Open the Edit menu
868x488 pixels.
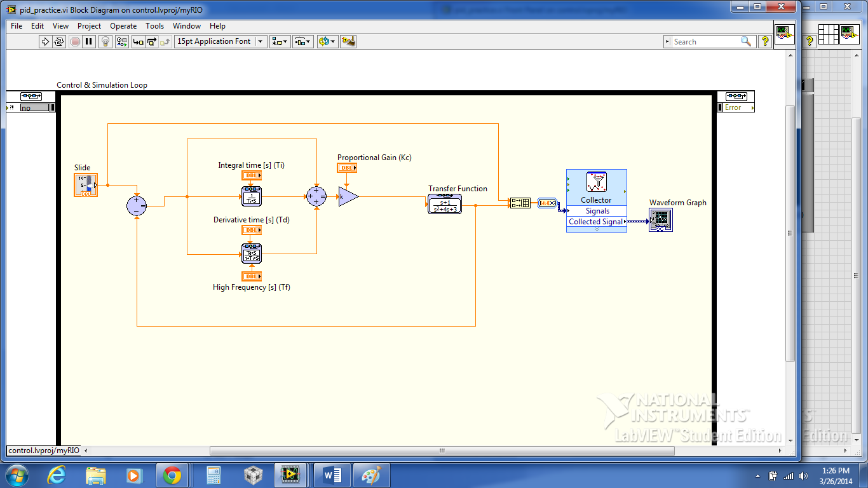click(37, 26)
